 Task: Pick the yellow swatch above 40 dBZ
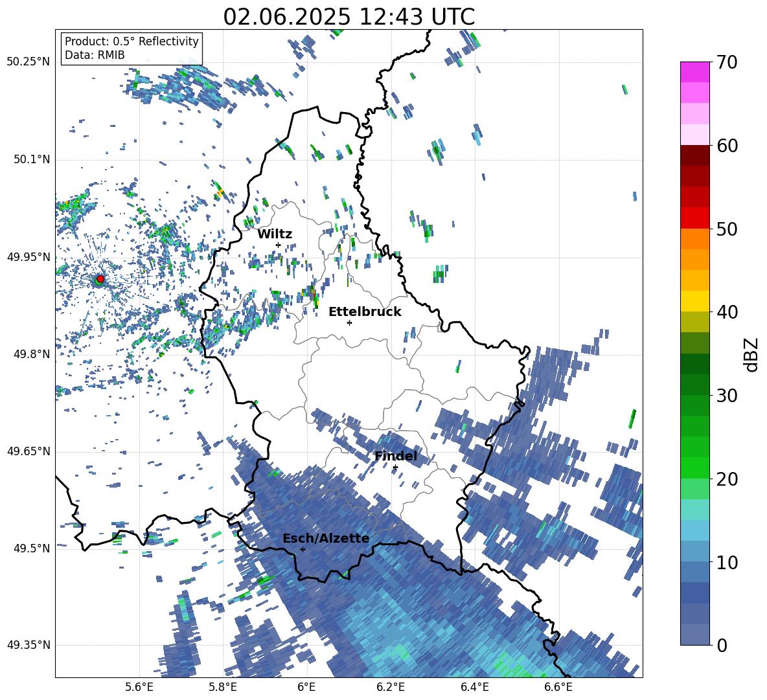pyautogui.click(x=694, y=302)
